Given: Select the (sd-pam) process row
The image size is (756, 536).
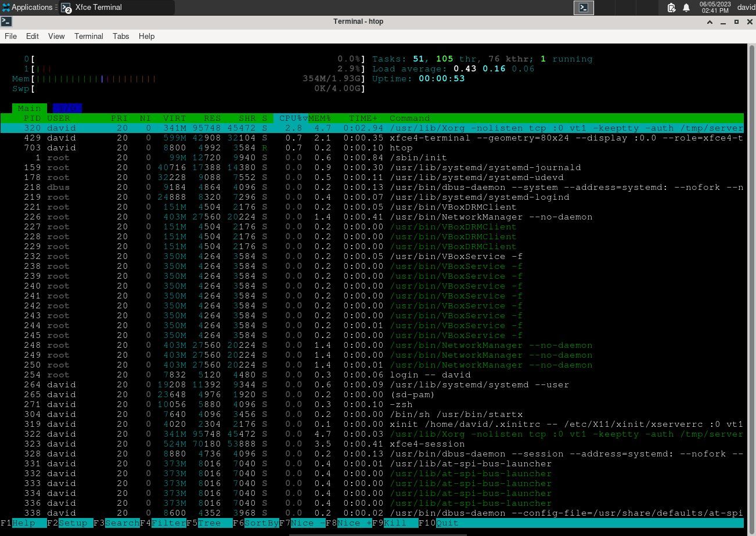Looking at the screenshot, I should pos(372,394).
